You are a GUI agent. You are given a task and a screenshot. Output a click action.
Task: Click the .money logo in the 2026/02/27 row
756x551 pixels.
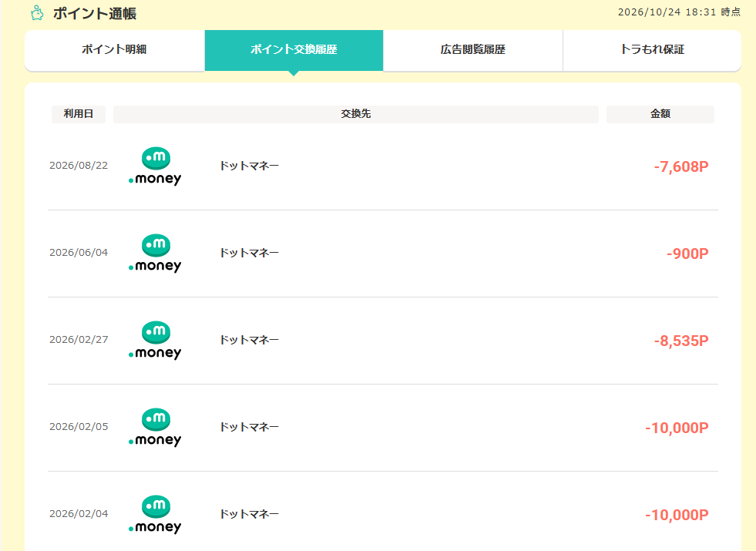[155, 341]
